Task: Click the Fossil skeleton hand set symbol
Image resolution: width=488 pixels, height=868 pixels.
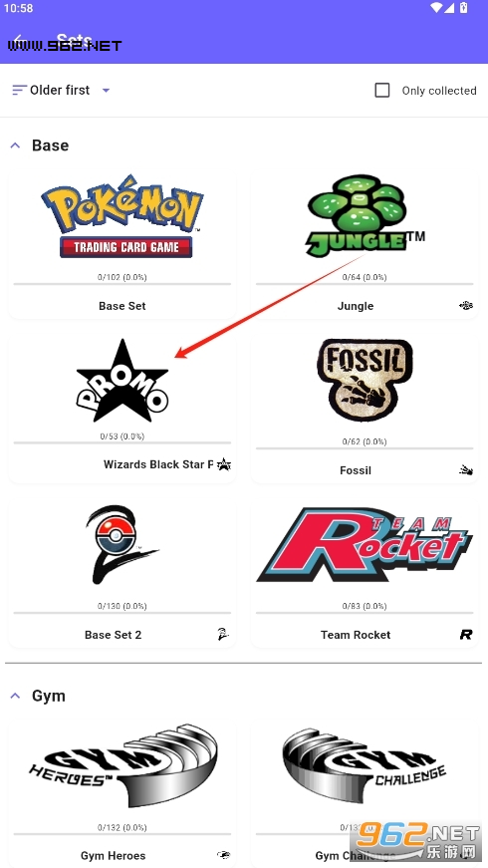Action: [466, 470]
